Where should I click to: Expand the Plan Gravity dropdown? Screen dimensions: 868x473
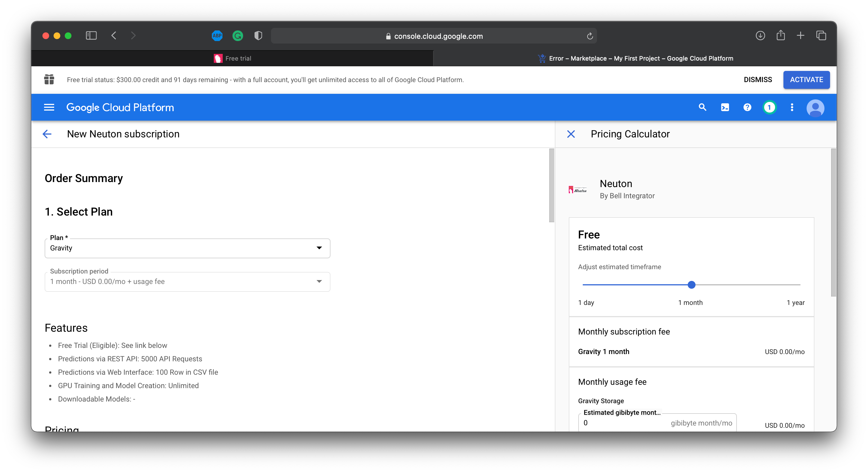tap(187, 248)
